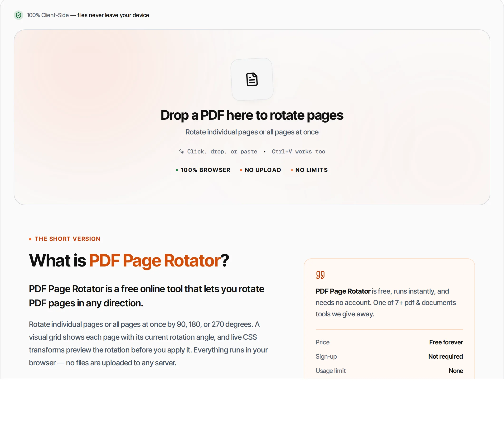Click the 'NO UPLOAD' badge
The height and width of the screenshot is (428, 504).
point(260,170)
